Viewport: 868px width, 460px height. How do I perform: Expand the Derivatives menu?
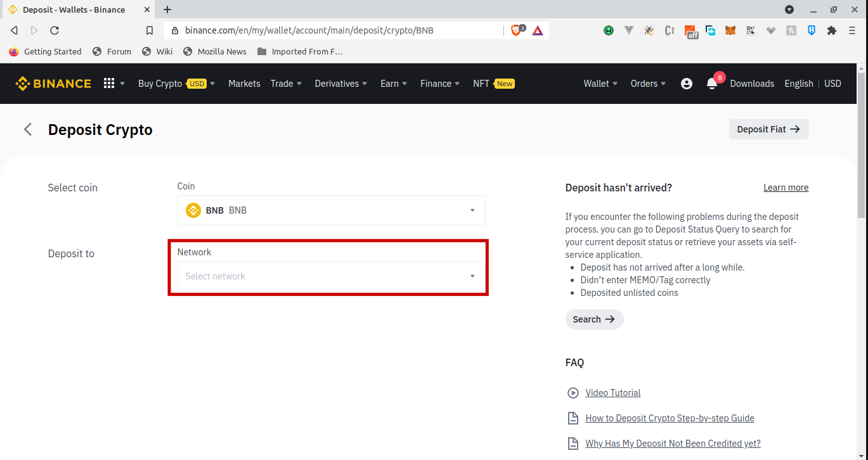coord(342,84)
